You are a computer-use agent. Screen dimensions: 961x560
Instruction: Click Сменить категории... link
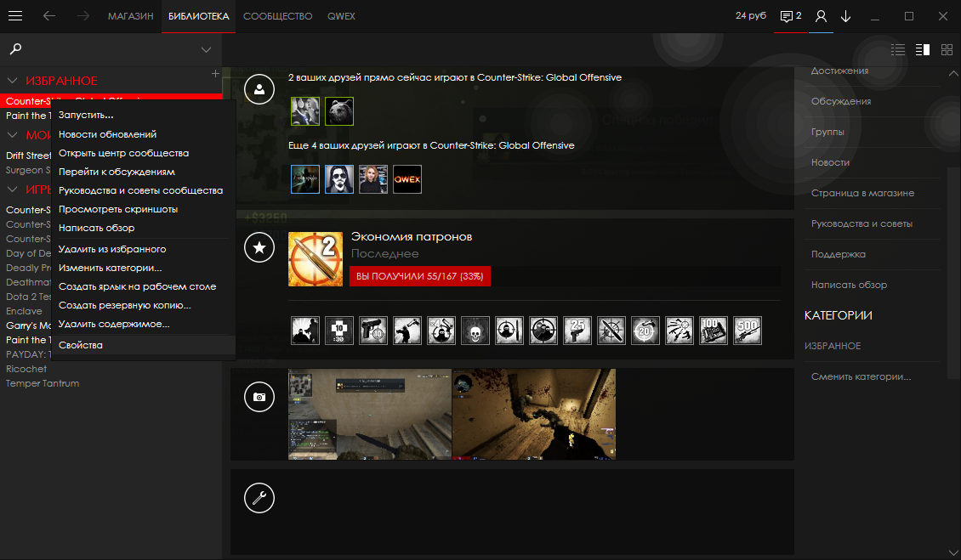tap(861, 376)
